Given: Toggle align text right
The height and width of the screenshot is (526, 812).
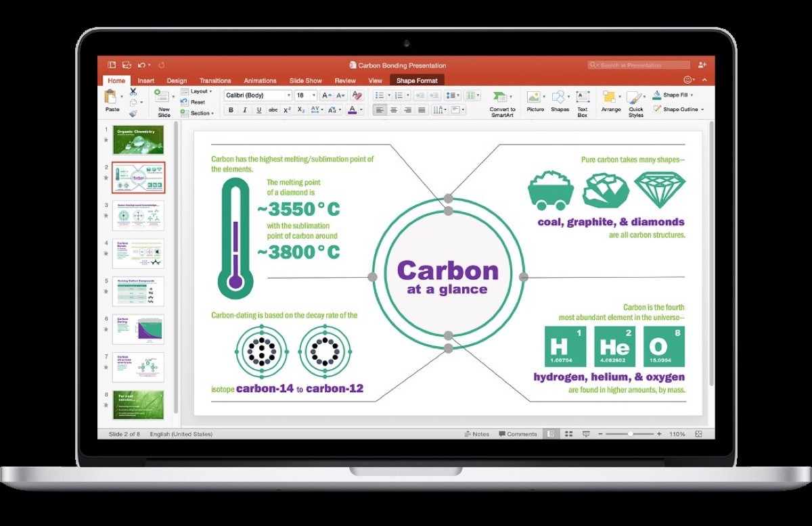Looking at the screenshot, I should click(408, 110).
